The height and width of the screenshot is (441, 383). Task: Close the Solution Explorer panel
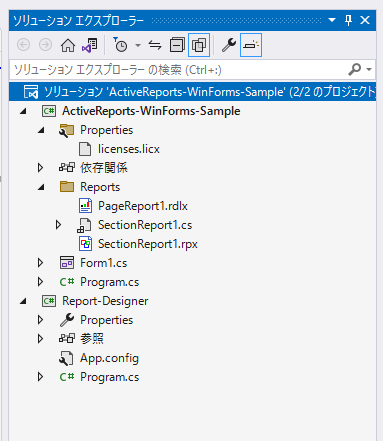(x=365, y=20)
